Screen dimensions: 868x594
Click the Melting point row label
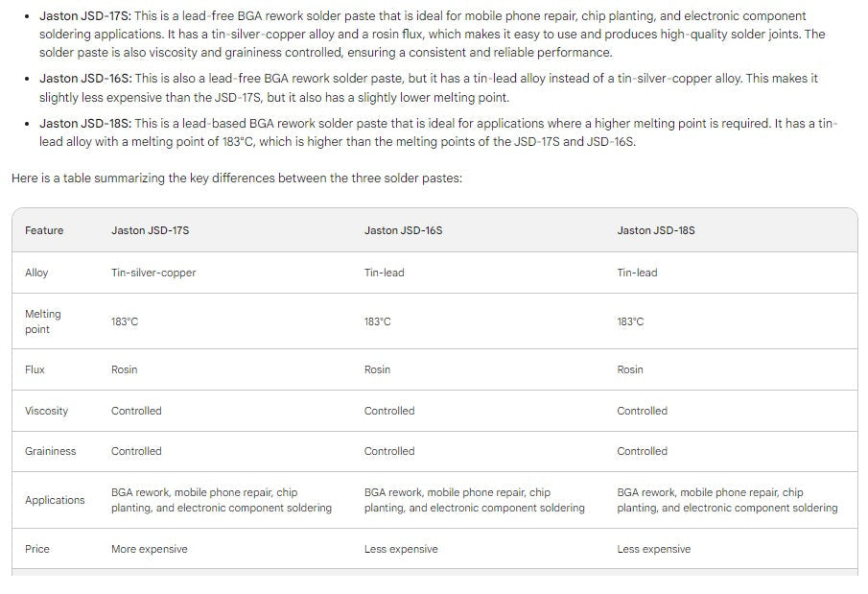coord(42,321)
